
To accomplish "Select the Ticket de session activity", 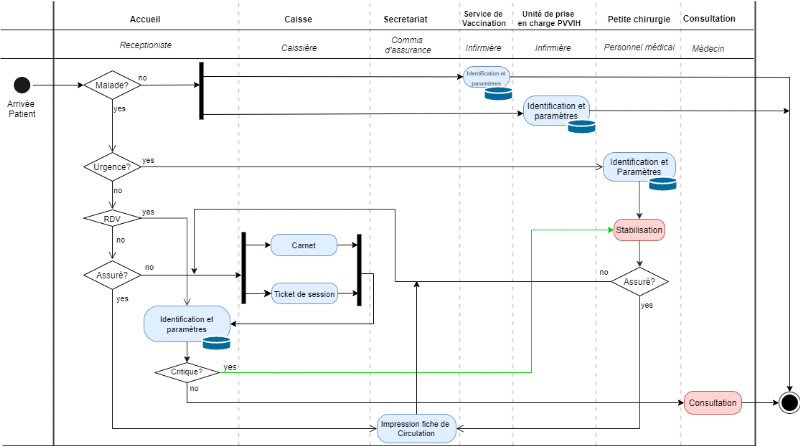I will tap(305, 293).
